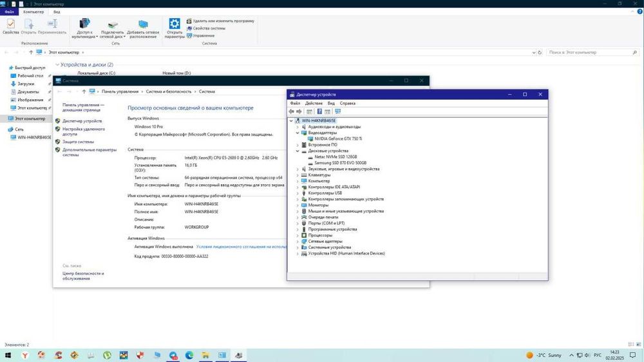Launch Yandex Browser from taskbar

(24, 355)
